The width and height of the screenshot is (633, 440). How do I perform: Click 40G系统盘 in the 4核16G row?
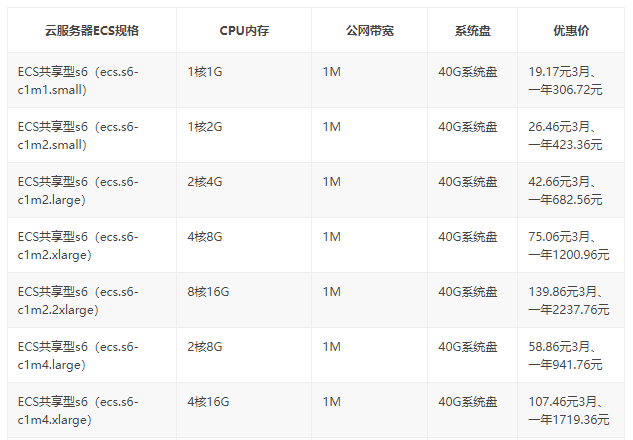467,402
